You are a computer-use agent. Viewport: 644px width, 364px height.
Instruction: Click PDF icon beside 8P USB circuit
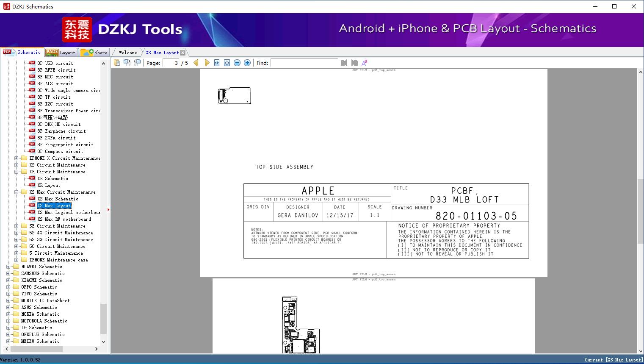[x=32, y=63]
